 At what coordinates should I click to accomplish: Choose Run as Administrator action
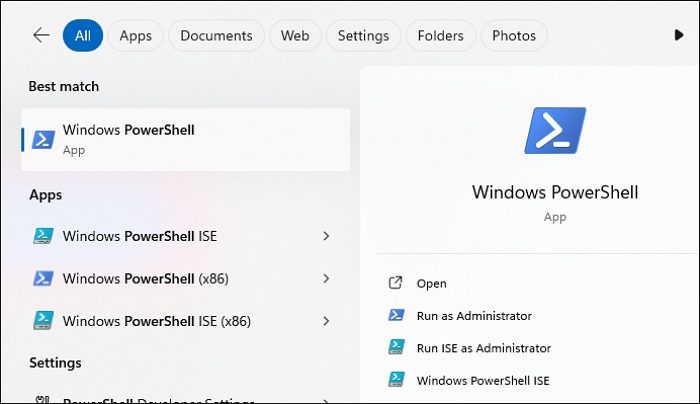[x=474, y=315]
